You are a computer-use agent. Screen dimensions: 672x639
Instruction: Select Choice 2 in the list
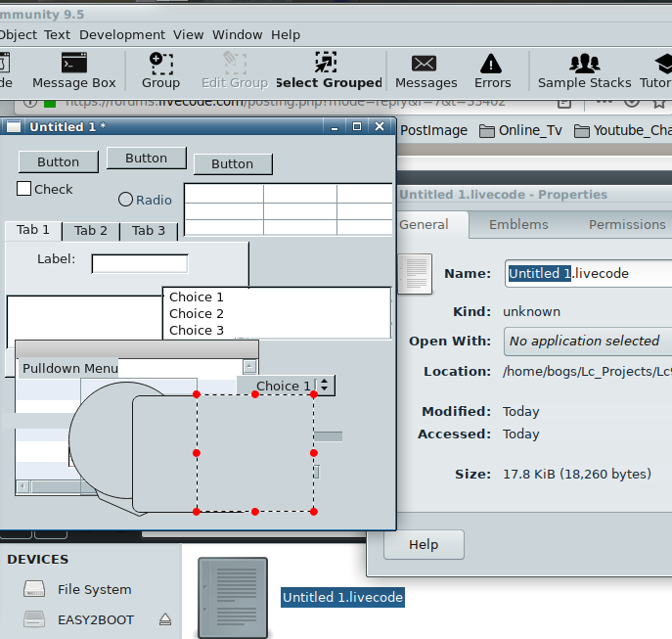point(197,314)
